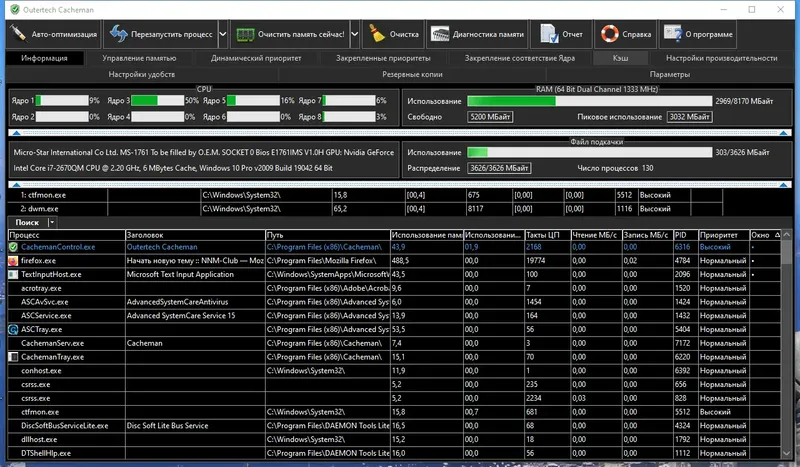Select the acrotray.exe process row
The height and width of the screenshot is (467, 800).
394,288
